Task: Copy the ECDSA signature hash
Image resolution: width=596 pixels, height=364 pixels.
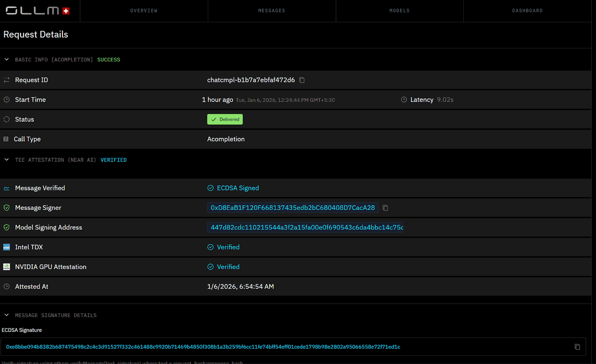Action: 577,347
